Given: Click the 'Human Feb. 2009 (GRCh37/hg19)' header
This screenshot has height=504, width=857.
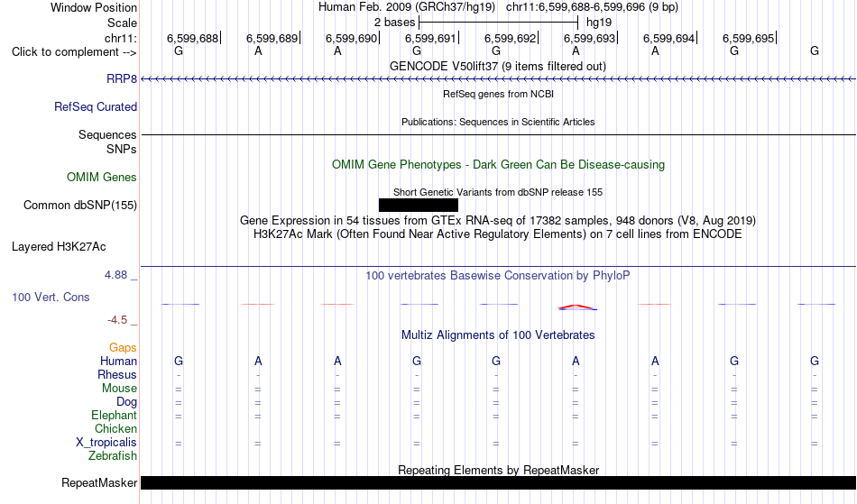Looking at the screenshot, I should point(407,7).
